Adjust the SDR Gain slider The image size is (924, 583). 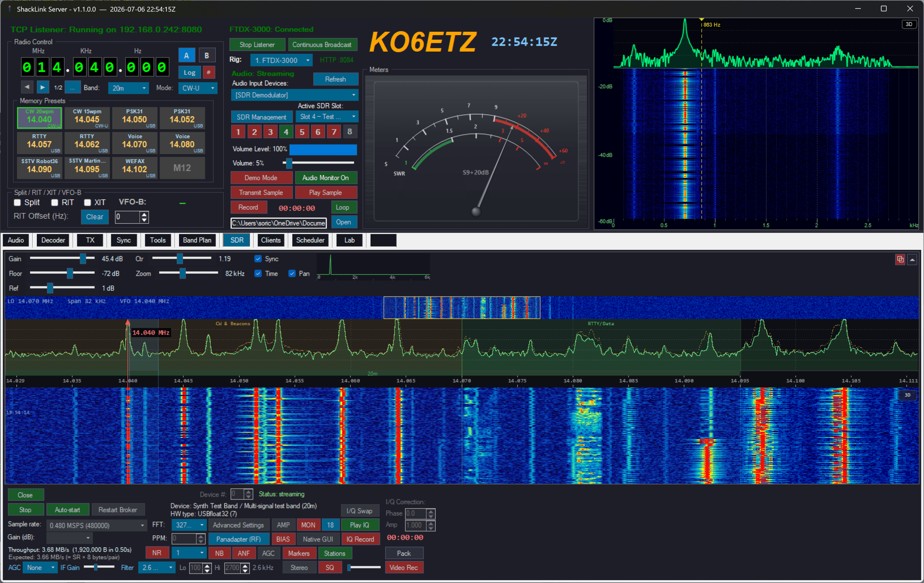pos(62,259)
